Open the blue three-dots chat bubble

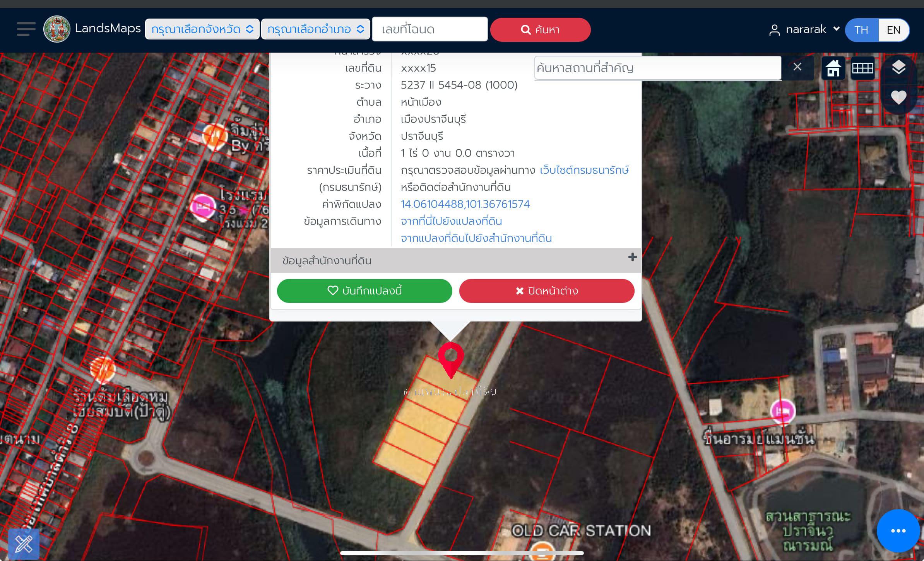click(898, 531)
